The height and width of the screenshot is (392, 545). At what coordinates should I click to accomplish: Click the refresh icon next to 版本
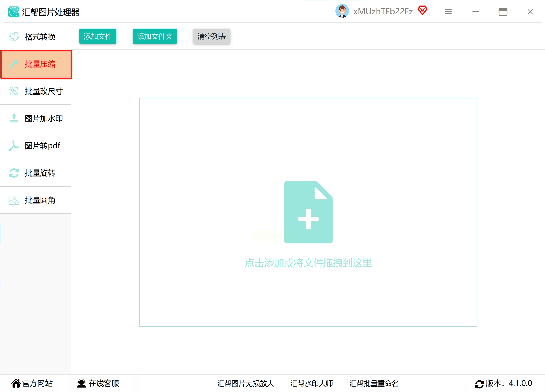[479, 384]
